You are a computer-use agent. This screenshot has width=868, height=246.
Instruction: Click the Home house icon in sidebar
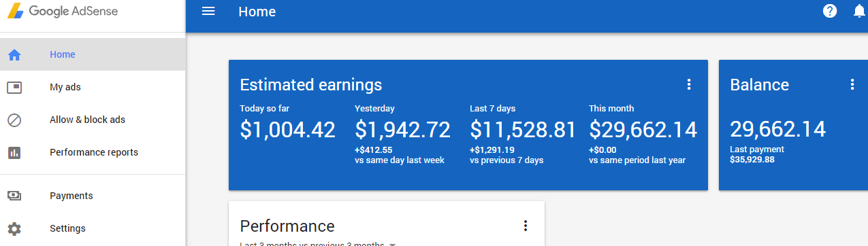coord(14,55)
